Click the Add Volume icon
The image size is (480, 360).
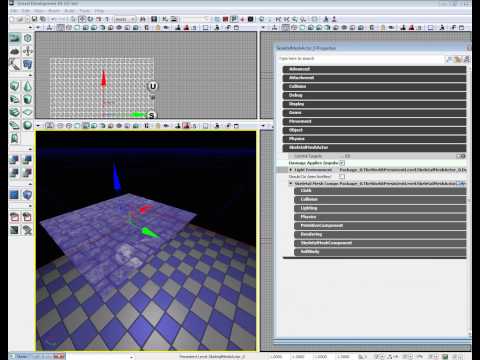[28, 194]
